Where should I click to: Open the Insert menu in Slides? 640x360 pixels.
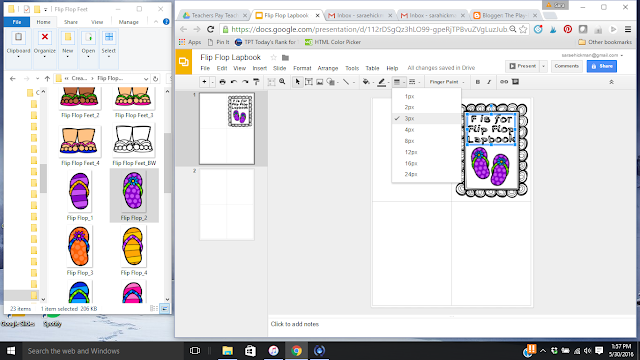coord(260,68)
